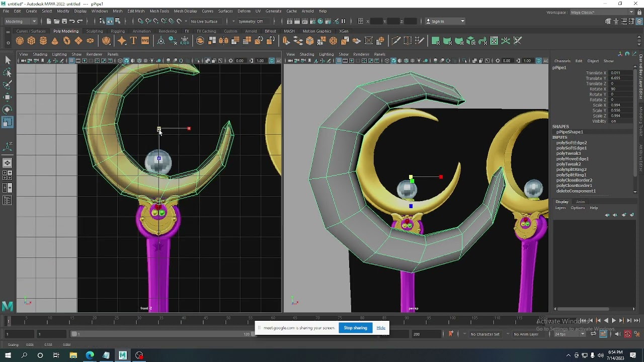Click the polygon Type text tool icon

click(133, 41)
